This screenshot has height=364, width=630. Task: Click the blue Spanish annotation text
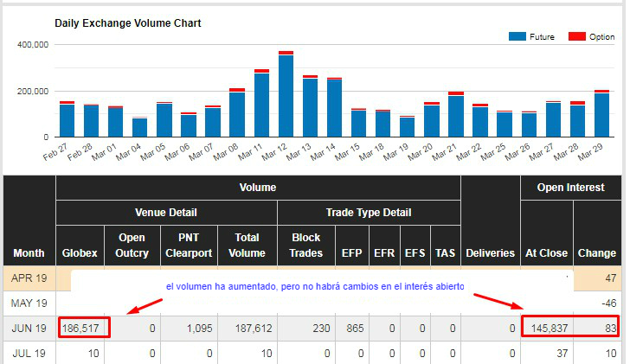(315, 285)
